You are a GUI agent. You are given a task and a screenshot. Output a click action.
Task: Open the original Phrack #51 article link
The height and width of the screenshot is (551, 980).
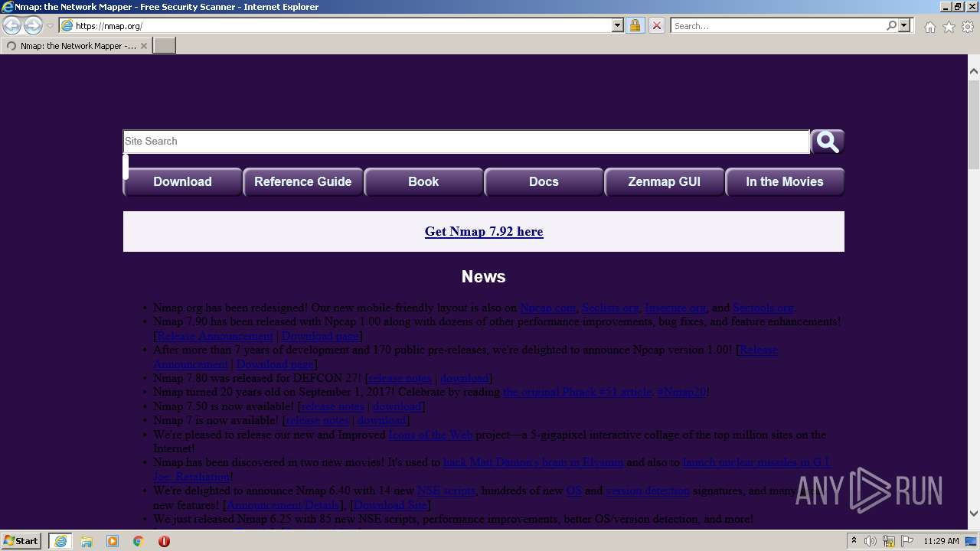pyautogui.click(x=577, y=392)
